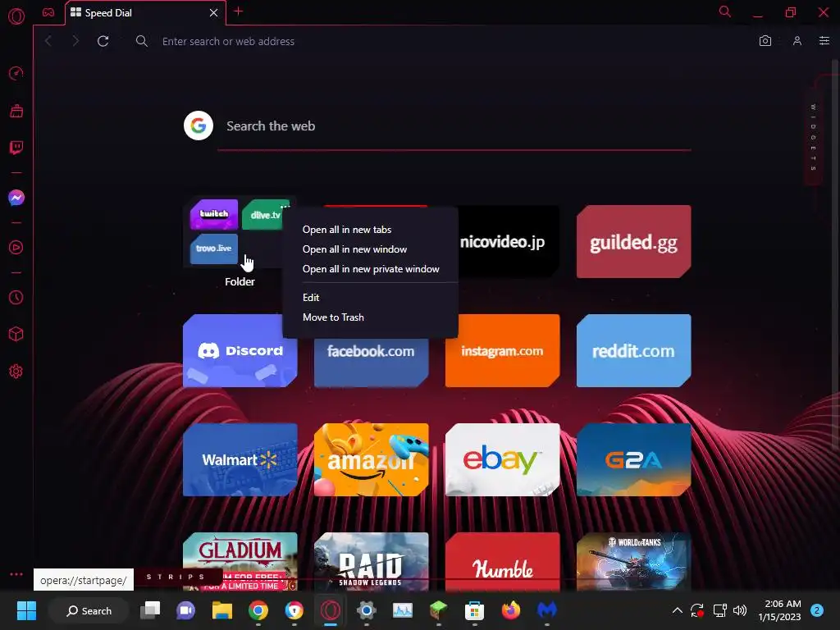Open the notifications badge
The width and height of the screenshot is (840, 630).
pyautogui.click(x=817, y=610)
